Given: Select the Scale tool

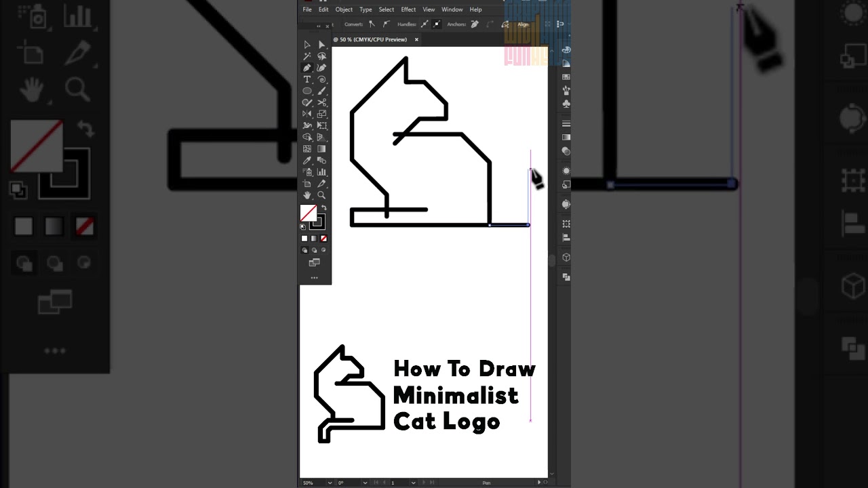Looking at the screenshot, I should pyautogui.click(x=321, y=114).
